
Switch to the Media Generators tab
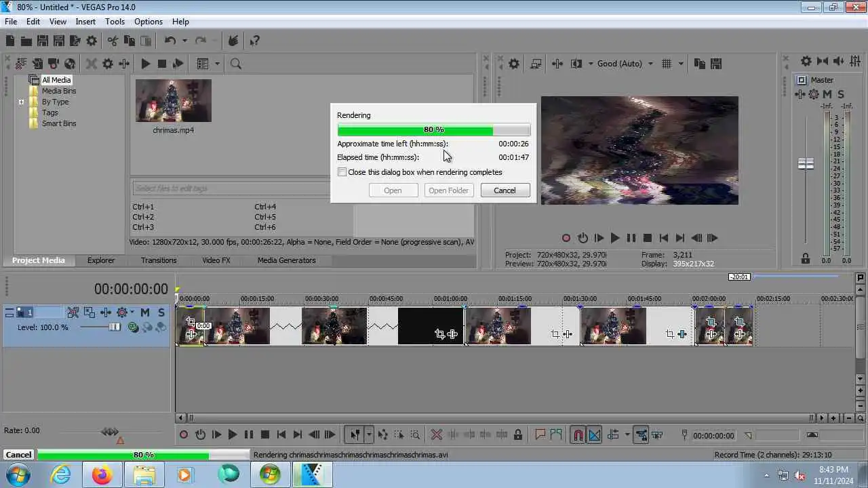pos(287,260)
